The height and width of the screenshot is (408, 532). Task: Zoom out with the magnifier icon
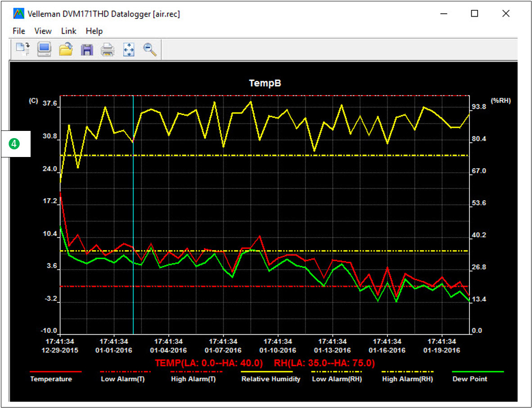[x=150, y=49]
